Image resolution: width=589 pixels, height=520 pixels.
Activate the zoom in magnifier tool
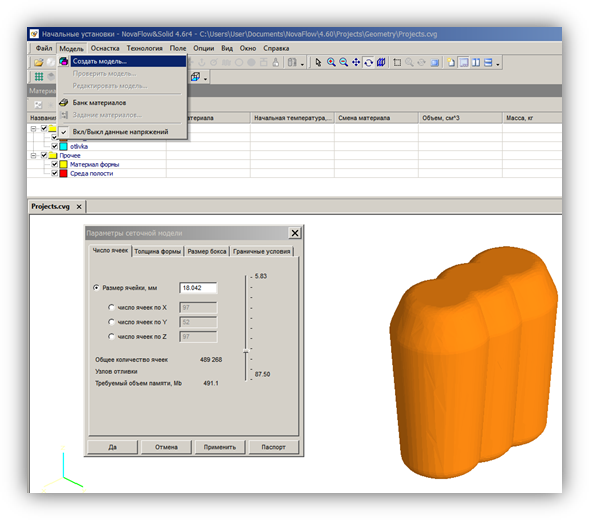(331, 62)
